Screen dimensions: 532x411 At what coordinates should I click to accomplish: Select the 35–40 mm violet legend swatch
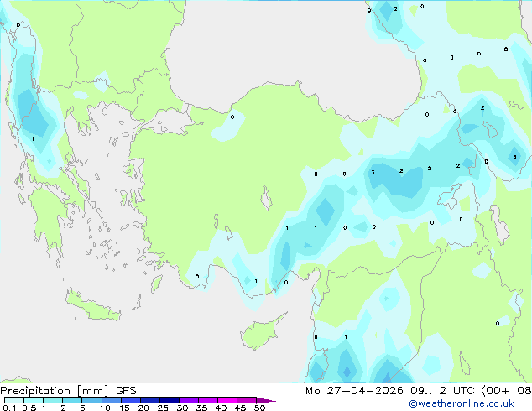pyautogui.click(x=208, y=400)
